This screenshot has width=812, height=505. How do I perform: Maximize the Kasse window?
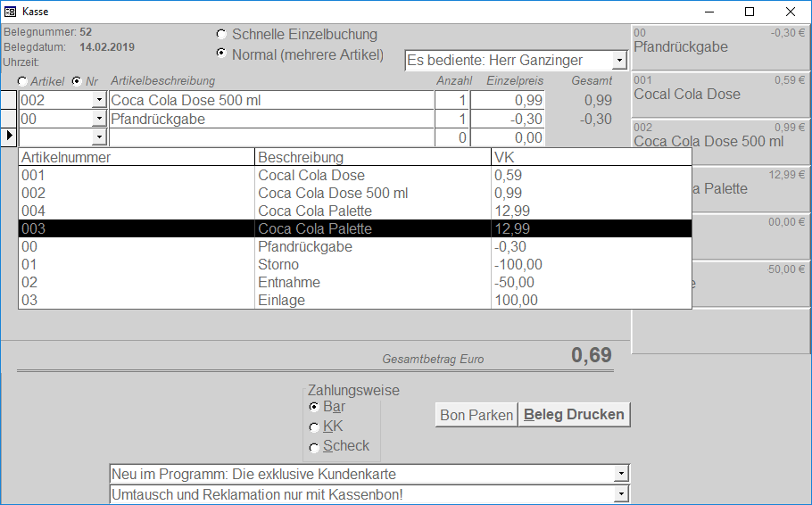tap(750, 12)
